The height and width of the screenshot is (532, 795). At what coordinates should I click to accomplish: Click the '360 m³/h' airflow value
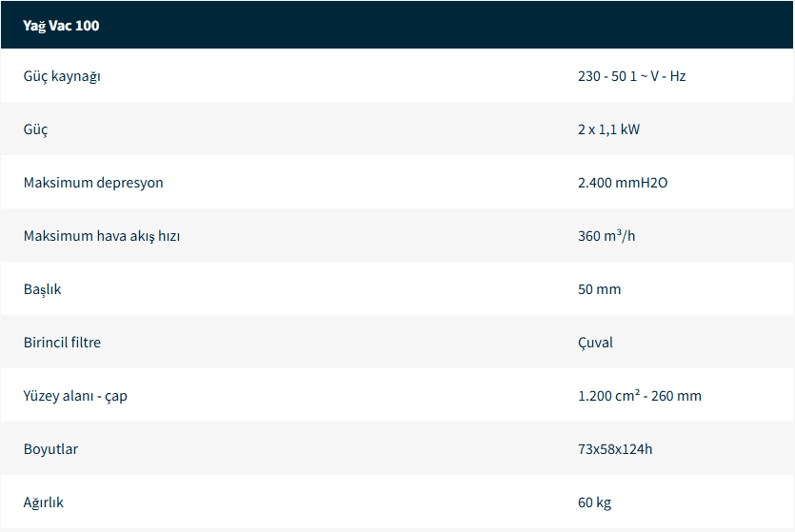(606, 236)
